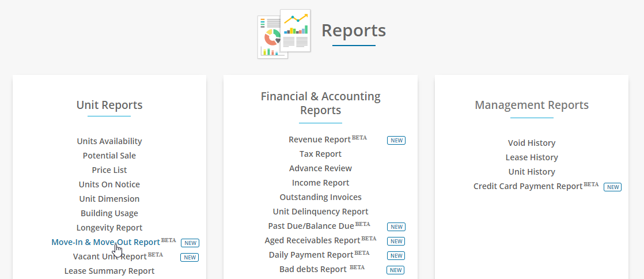Open the Unit History report
The width and height of the screenshot is (644, 279).
point(532,172)
